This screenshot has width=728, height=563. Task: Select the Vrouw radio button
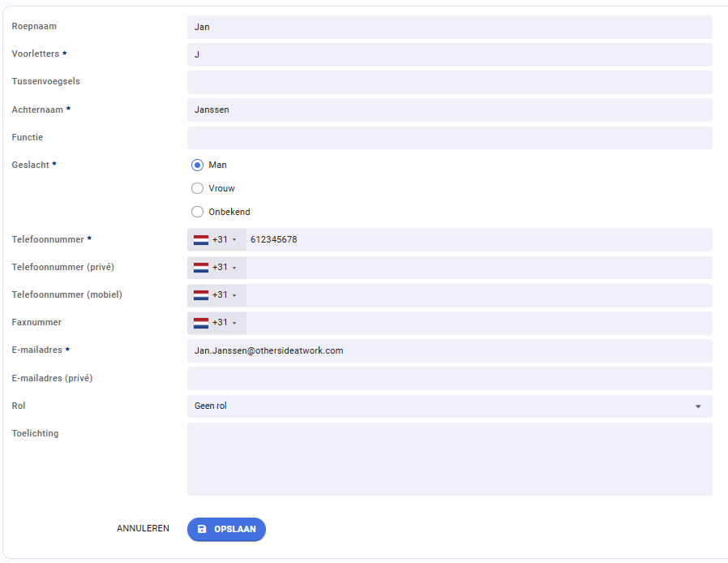(197, 188)
